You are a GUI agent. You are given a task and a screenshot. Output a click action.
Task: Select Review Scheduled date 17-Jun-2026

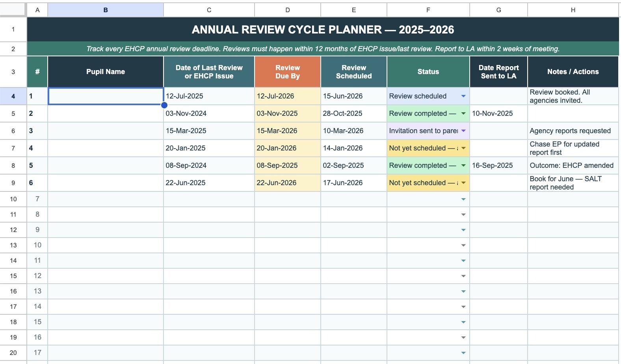click(354, 183)
